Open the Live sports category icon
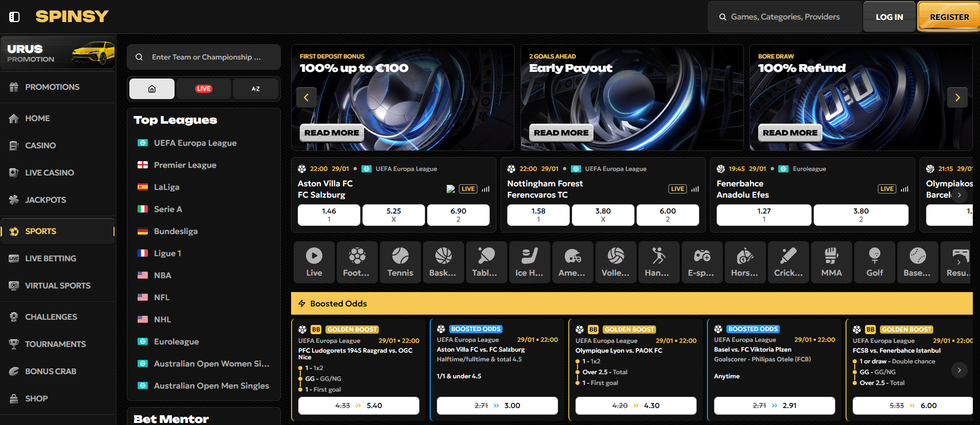Image resolution: width=980 pixels, height=425 pixels. pos(314,262)
